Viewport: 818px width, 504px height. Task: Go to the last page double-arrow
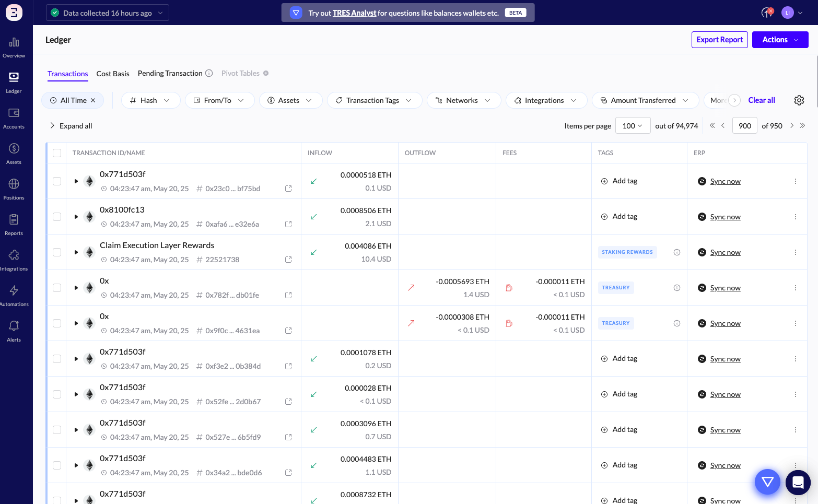(802, 125)
